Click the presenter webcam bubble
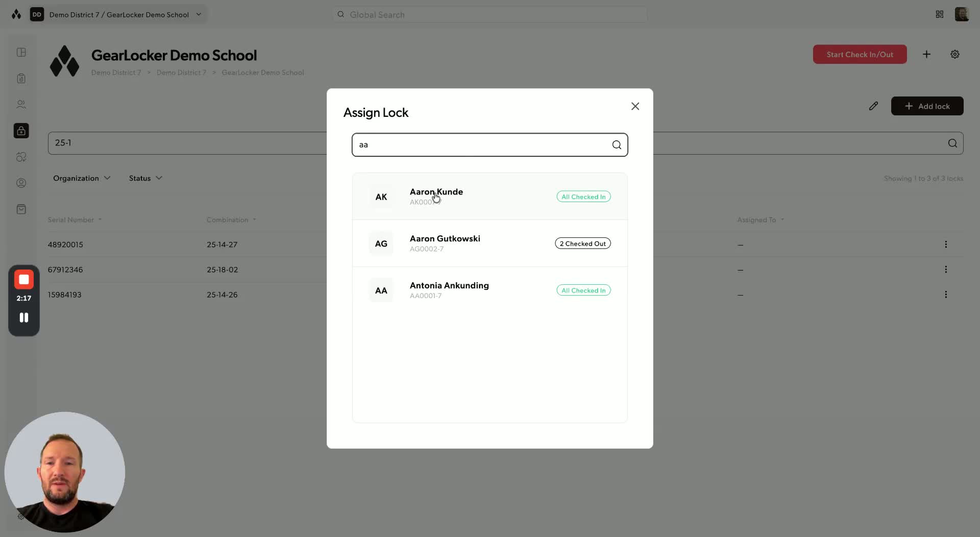Viewport: 980px width, 537px height. coord(65,472)
